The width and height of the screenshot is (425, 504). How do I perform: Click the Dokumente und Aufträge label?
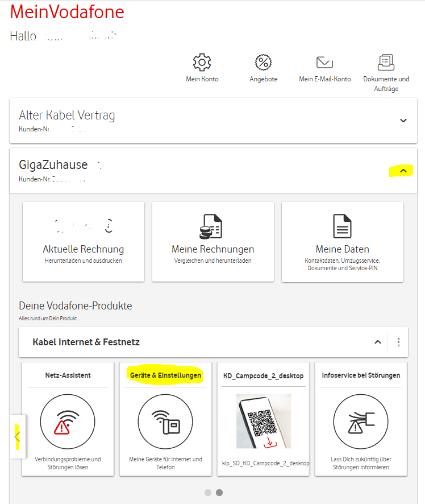point(386,84)
